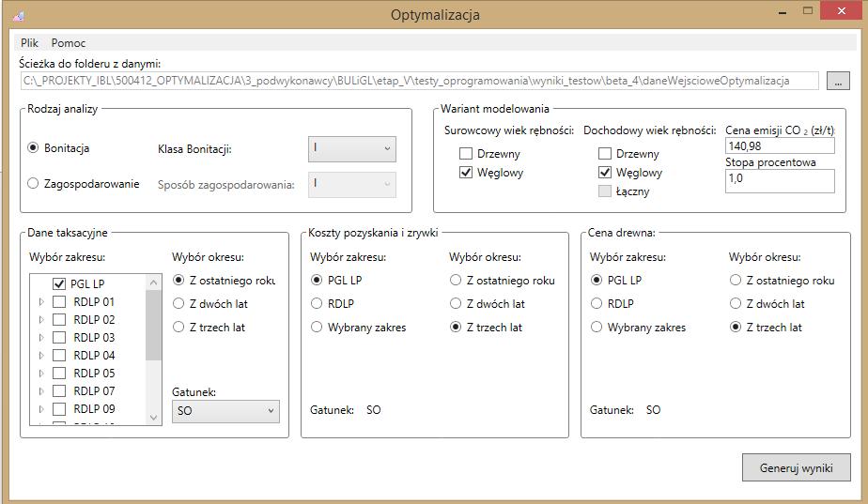Click the application icon in title bar

coord(18,16)
